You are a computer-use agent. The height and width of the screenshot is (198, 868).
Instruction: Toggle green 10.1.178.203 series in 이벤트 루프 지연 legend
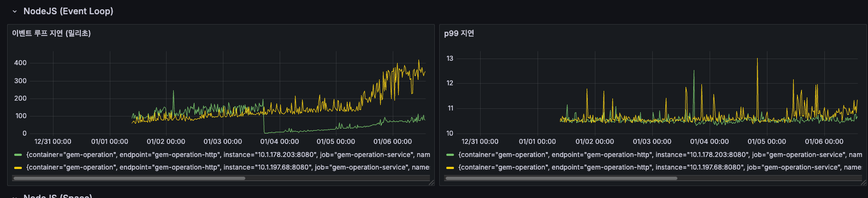point(18,155)
